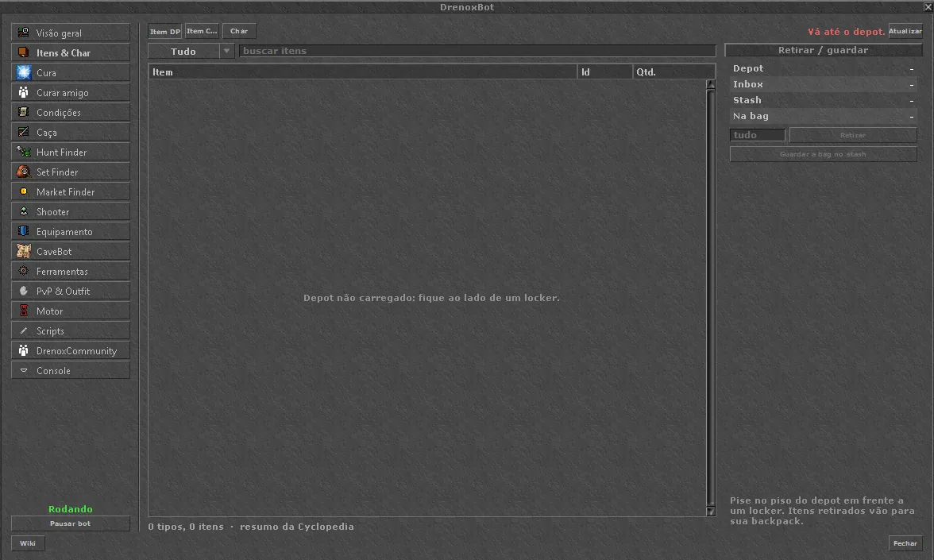This screenshot has height=560, width=934.
Task: Select the Inbox row
Action: coord(823,84)
